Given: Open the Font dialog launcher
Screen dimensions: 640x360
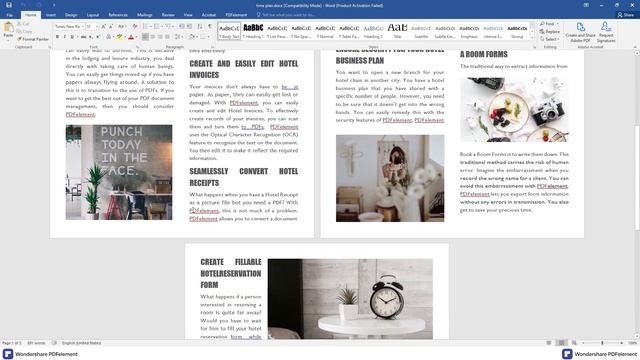Looking at the screenshot, I should pyautogui.click(x=138, y=47).
